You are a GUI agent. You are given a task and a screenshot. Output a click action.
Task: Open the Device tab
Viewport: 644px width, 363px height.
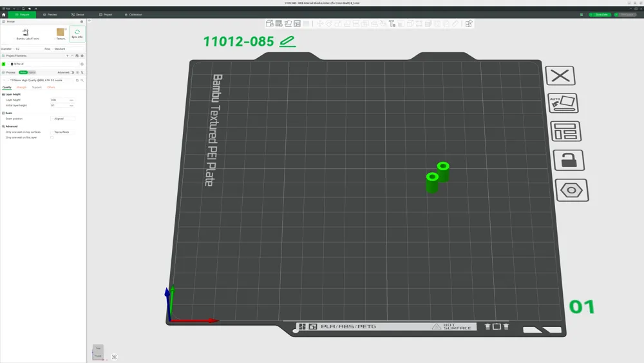[x=78, y=15]
